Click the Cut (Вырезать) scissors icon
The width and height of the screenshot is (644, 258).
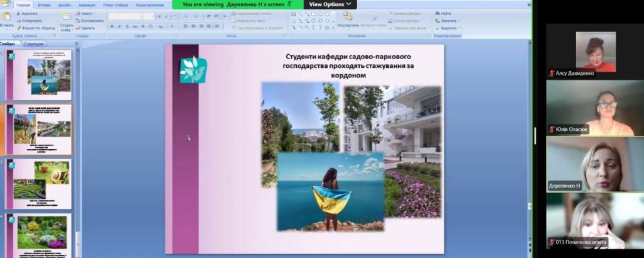click(x=18, y=13)
